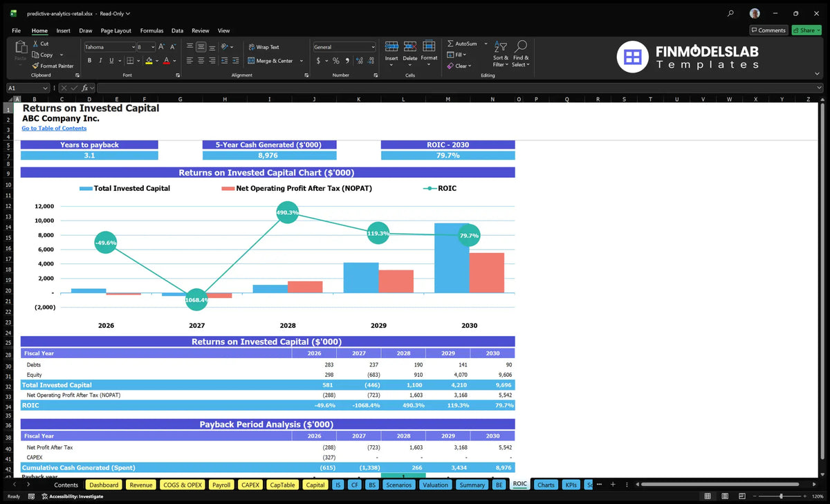Click the Copy icon in Clipboard
Screen dimensions: 830x504
click(x=35, y=55)
